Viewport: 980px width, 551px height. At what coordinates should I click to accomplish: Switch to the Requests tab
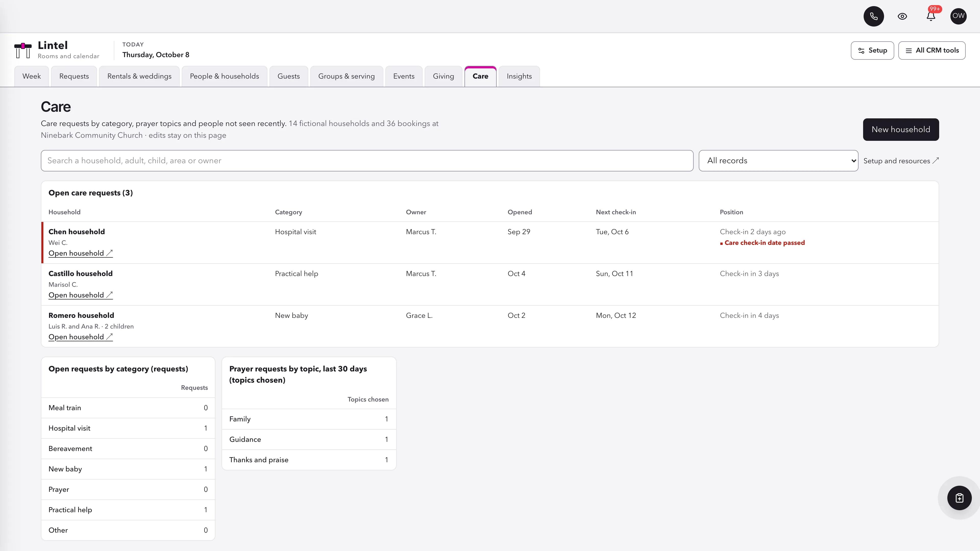(x=74, y=77)
